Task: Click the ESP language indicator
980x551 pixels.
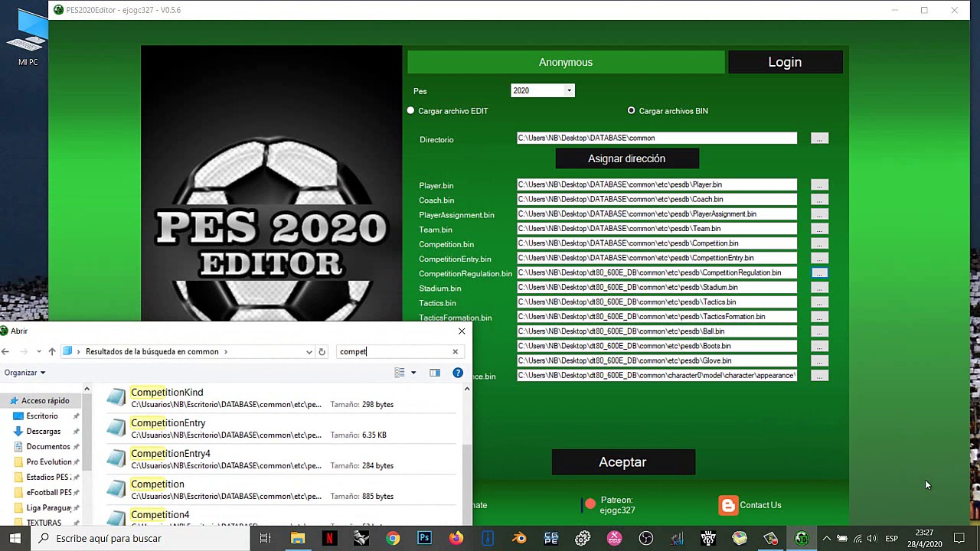Action: click(x=892, y=538)
